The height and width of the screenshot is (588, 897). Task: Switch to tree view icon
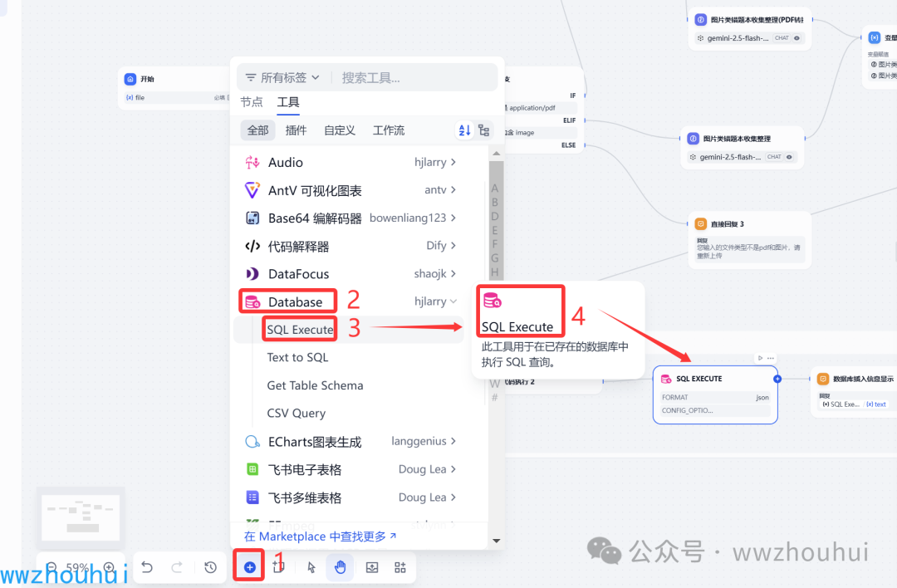tap(484, 130)
